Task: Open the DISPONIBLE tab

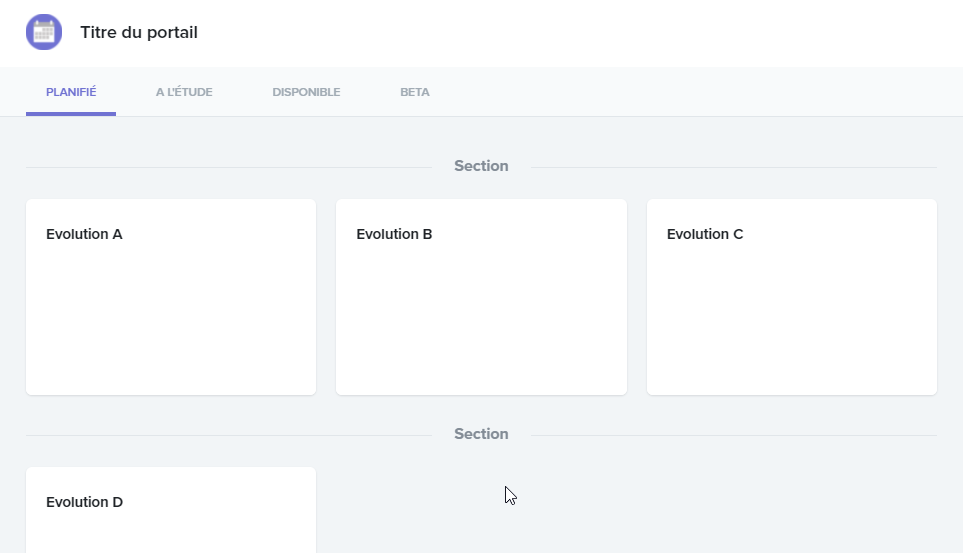Action: pyautogui.click(x=306, y=92)
